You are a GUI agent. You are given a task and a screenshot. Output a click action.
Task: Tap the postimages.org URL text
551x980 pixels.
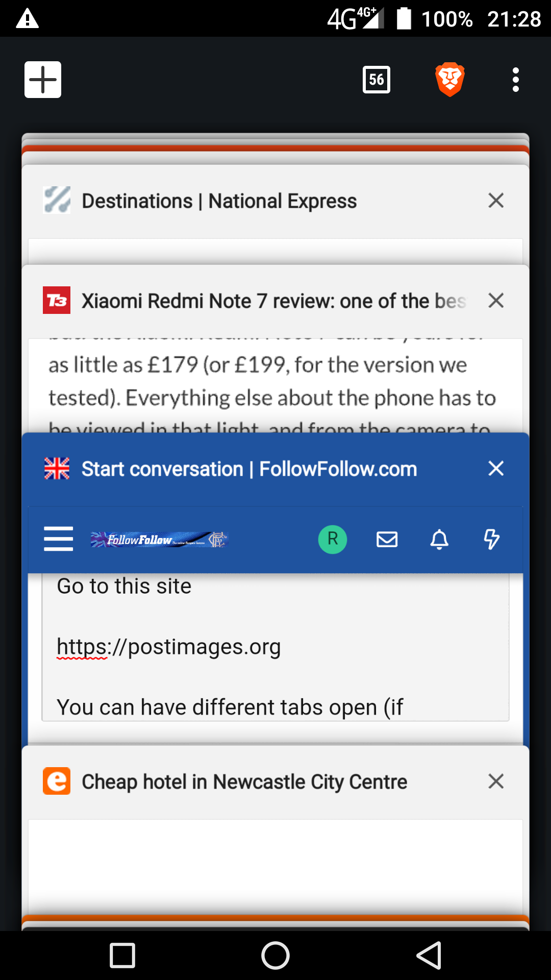[168, 647]
